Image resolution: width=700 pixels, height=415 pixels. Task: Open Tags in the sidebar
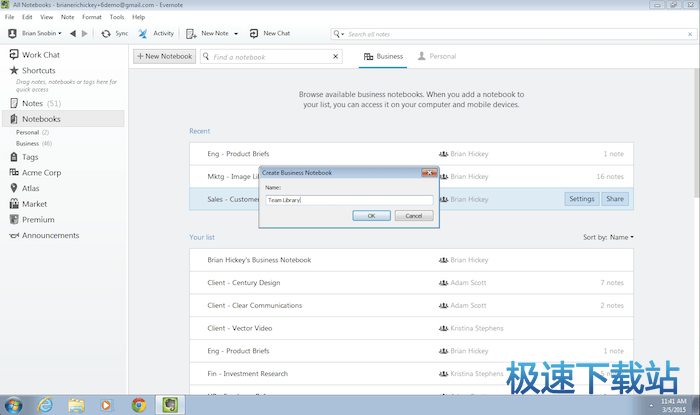click(x=24, y=157)
